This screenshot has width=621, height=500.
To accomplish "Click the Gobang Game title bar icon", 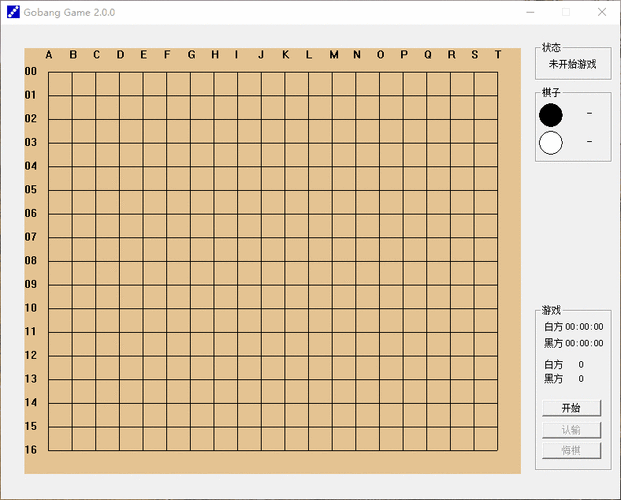I will pyautogui.click(x=13, y=12).
